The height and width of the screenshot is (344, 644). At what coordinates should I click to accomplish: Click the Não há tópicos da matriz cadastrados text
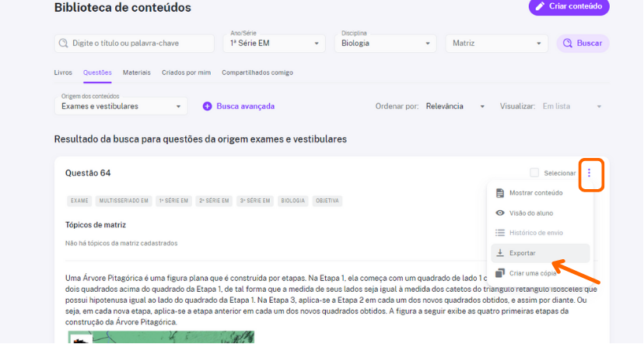[x=121, y=244]
